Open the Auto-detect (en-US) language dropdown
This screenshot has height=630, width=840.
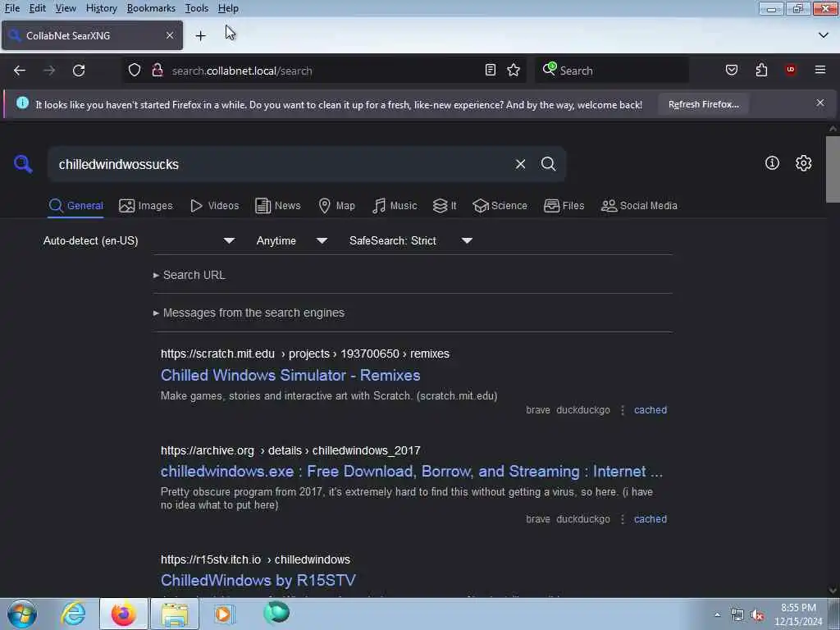[x=139, y=240]
